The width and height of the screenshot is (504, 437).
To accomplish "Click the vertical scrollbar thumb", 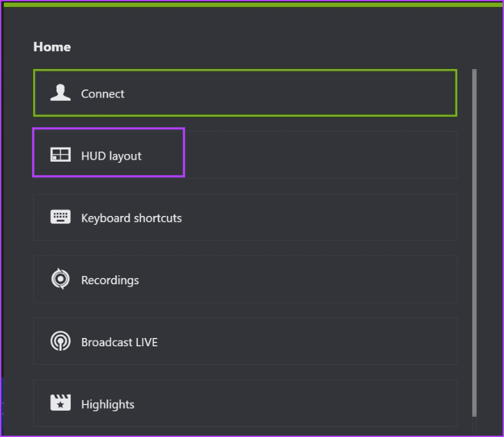I will click(474, 243).
